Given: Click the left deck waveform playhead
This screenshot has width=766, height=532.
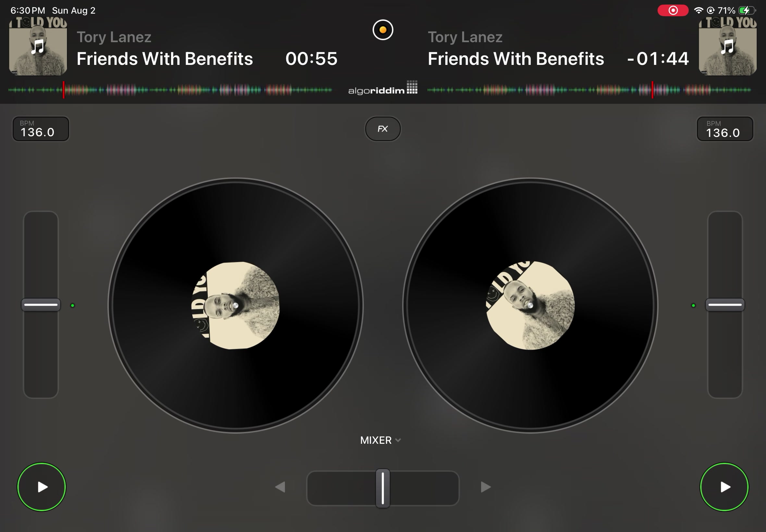Looking at the screenshot, I should (63, 90).
